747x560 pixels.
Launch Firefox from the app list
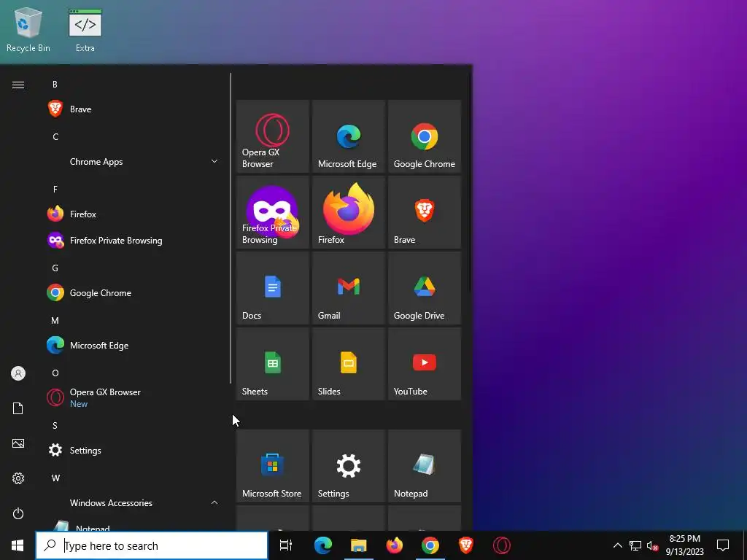(134, 214)
